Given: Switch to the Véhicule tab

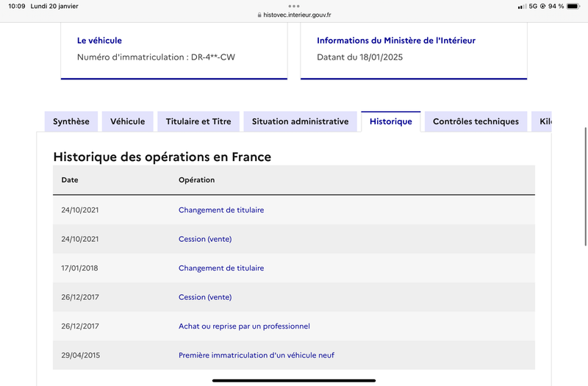Looking at the screenshot, I should (127, 121).
